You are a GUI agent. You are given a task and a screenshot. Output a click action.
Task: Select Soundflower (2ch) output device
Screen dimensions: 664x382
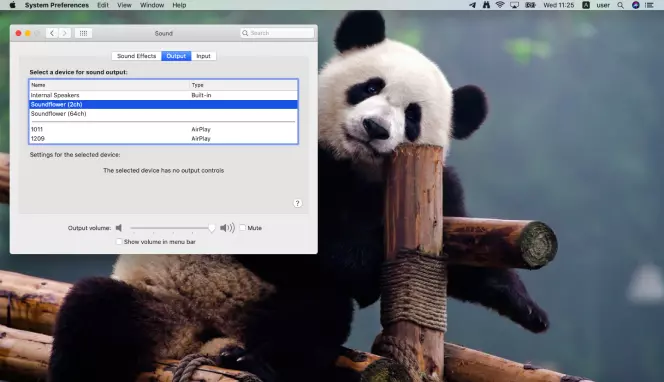click(x=163, y=105)
